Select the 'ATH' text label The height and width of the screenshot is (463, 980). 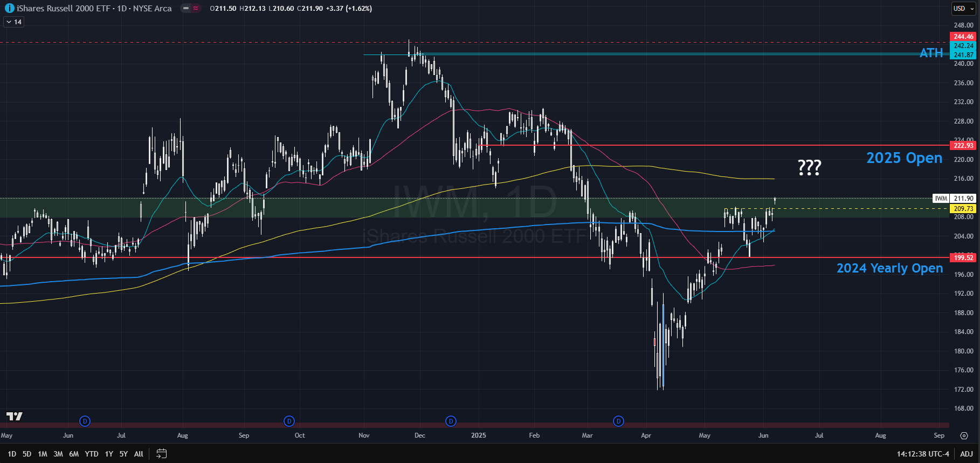tap(931, 53)
